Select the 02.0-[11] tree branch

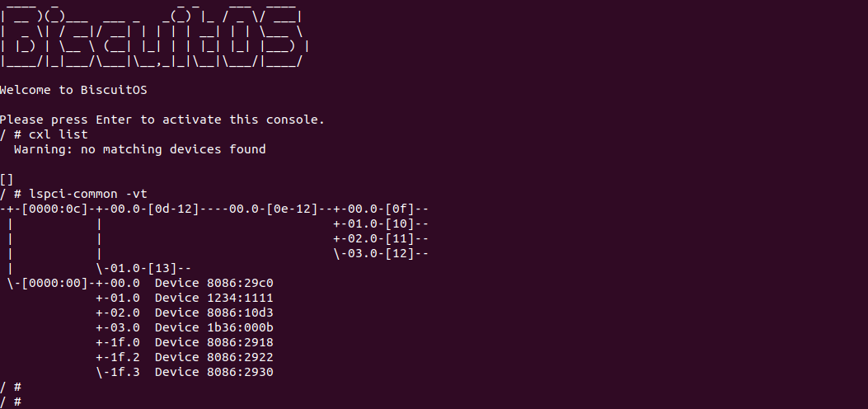point(381,238)
